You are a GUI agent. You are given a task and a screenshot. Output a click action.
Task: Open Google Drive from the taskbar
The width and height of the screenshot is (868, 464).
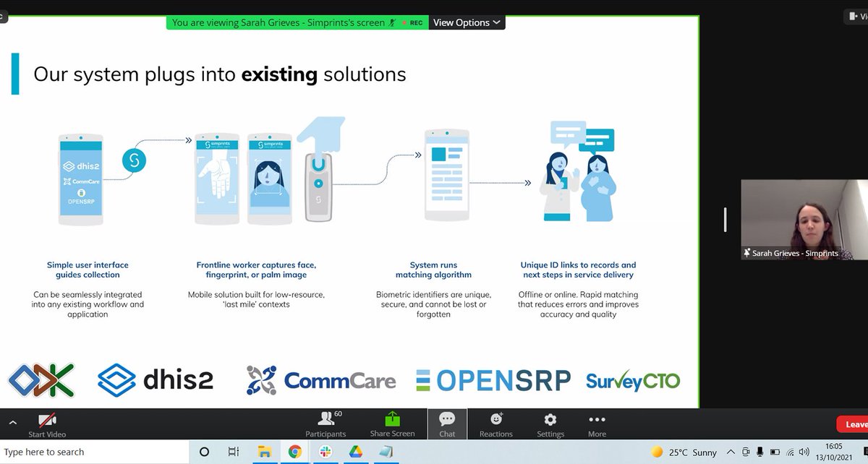pyautogui.click(x=354, y=452)
